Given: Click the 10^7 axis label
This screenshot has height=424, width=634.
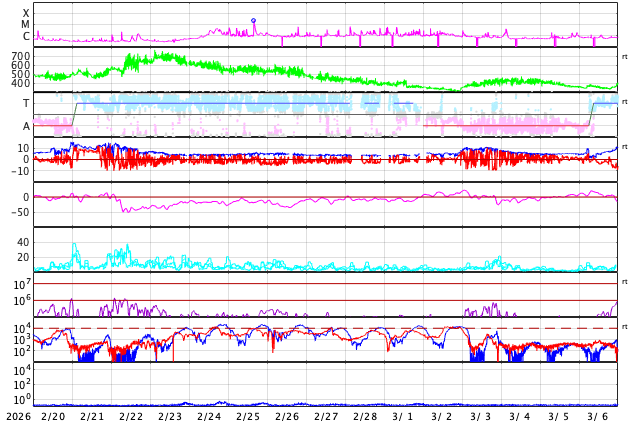Looking at the screenshot, I should (21, 285).
